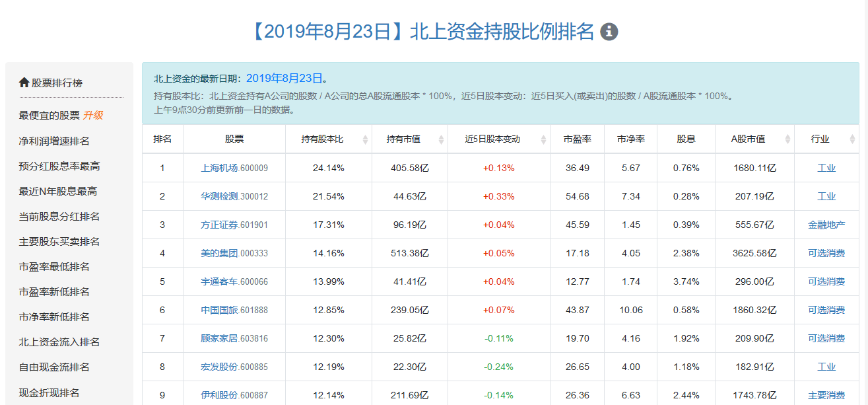Click 主要消费 industry link for 伊利股份

click(826, 395)
